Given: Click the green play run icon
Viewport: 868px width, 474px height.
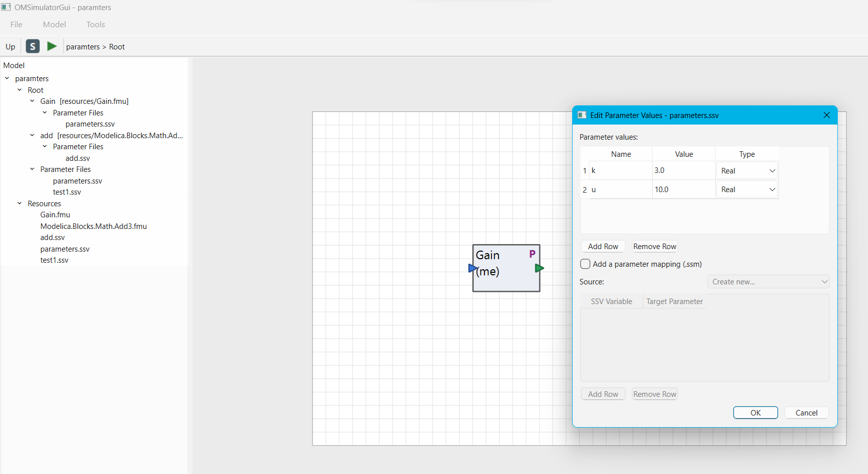Looking at the screenshot, I should pyautogui.click(x=52, y=46).
